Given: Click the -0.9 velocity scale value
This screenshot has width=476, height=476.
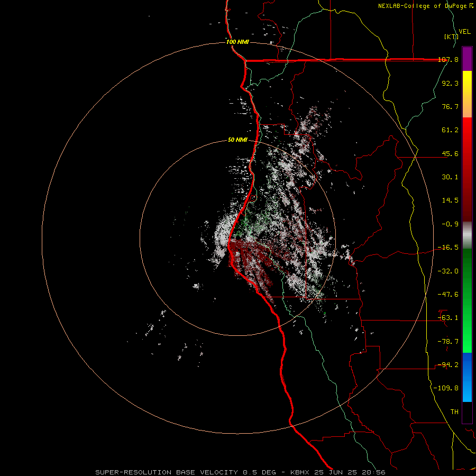Looking at the screenshot, I should [450, 224].
